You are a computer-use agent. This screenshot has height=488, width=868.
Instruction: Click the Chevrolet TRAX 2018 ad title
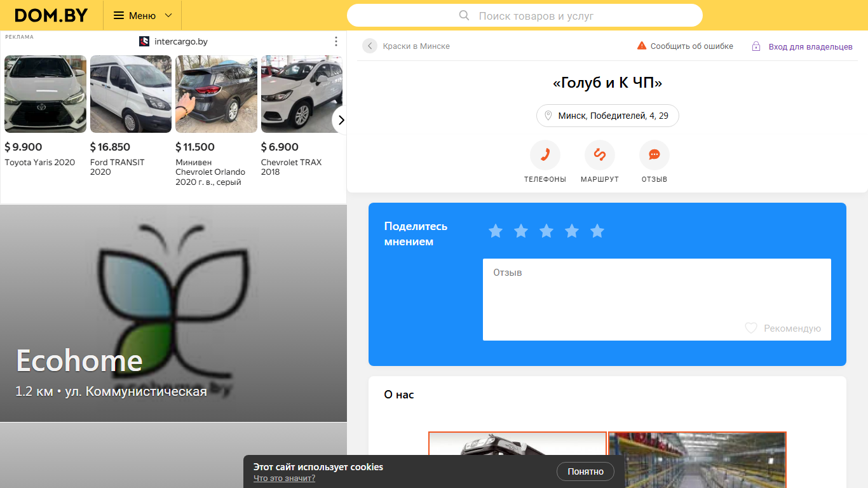click(x=291, y=167)
